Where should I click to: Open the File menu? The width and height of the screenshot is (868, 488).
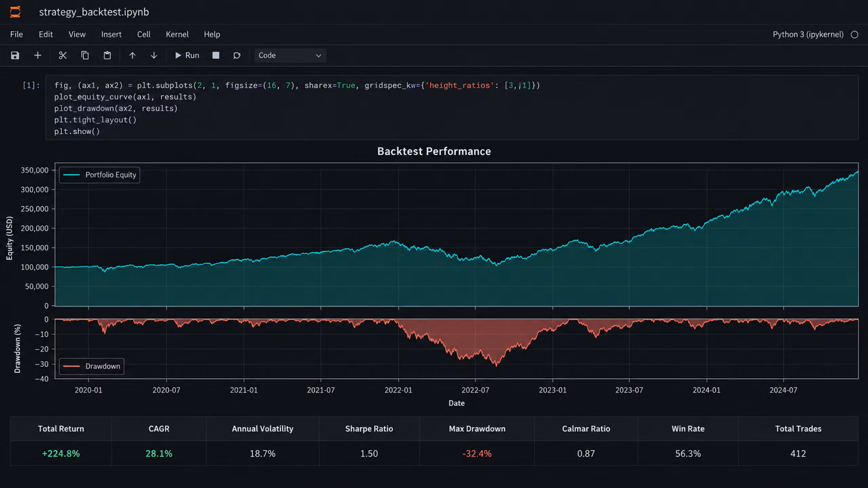(x=16, y=34)
